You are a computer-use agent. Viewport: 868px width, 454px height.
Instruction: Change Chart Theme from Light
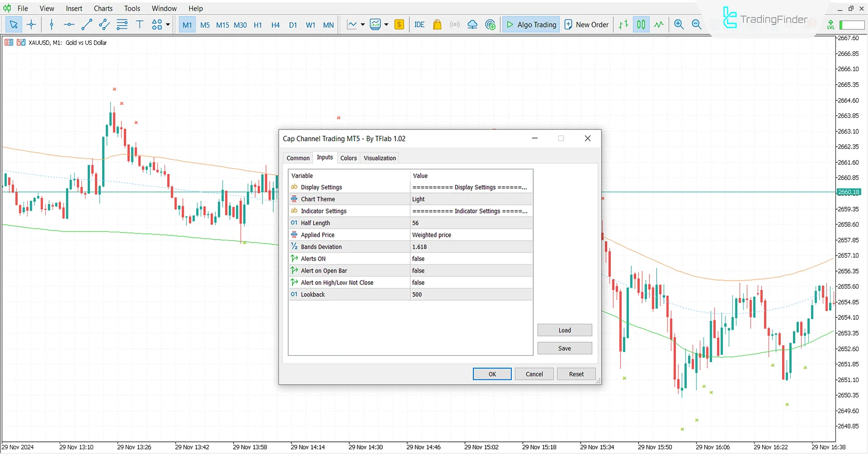[x=470, y=199]
